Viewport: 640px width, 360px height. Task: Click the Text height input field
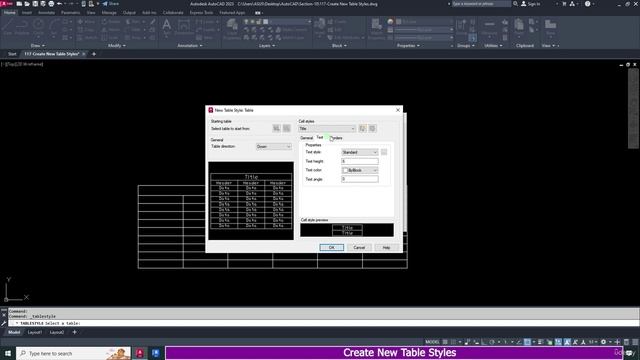coord(360,161)
